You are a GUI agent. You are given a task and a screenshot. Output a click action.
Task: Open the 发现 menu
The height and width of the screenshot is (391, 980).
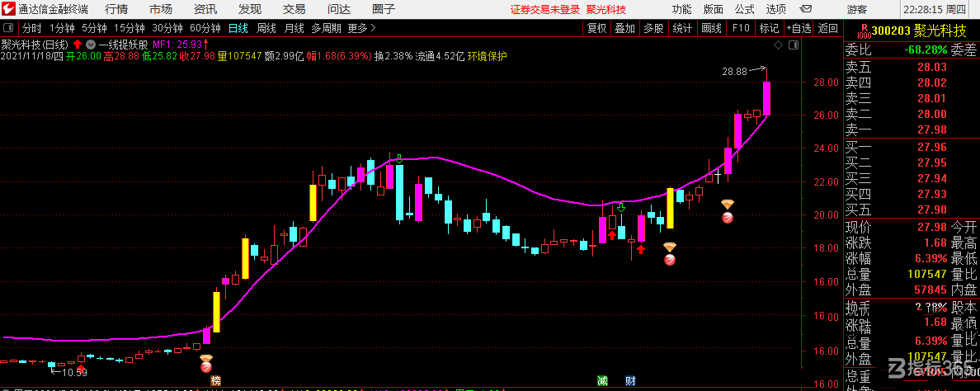(x=250, y=9)
